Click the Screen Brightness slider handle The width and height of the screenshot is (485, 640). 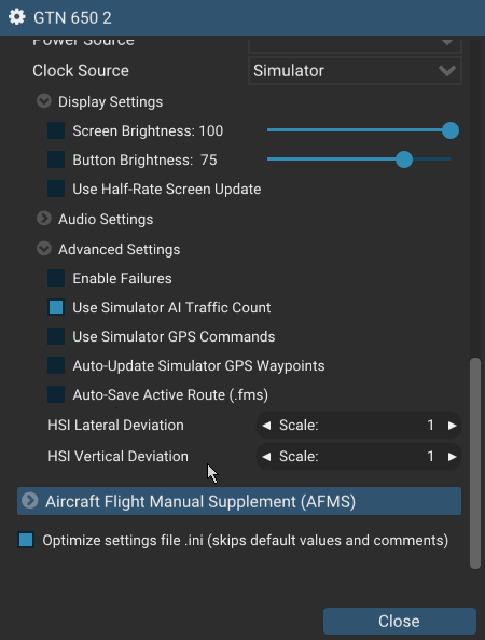point(451,131)
